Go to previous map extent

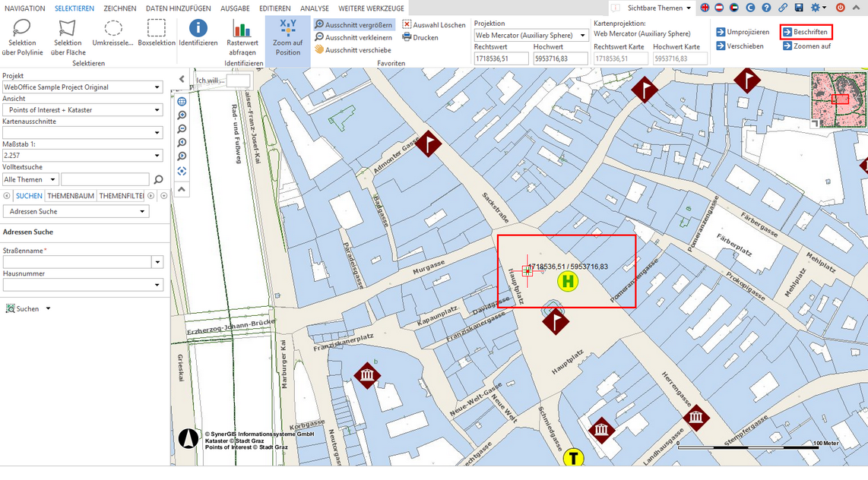182,143
